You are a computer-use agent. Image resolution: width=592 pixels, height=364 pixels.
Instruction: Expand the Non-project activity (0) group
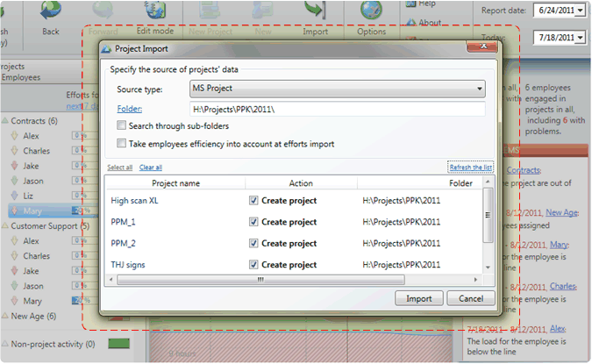pos(5,344)
